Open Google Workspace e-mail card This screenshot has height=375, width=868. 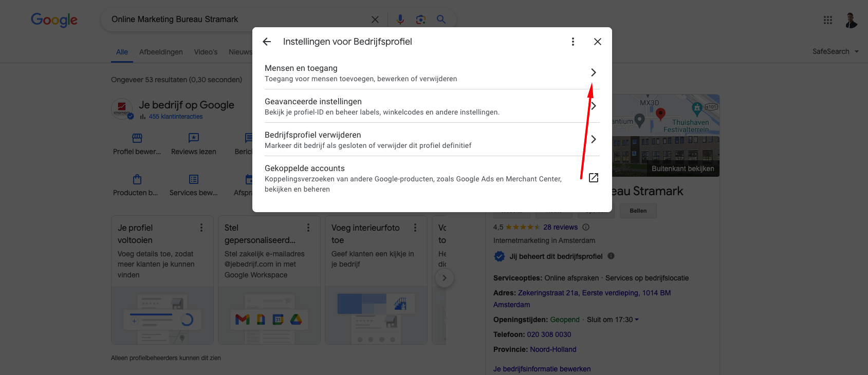point(269,280)
